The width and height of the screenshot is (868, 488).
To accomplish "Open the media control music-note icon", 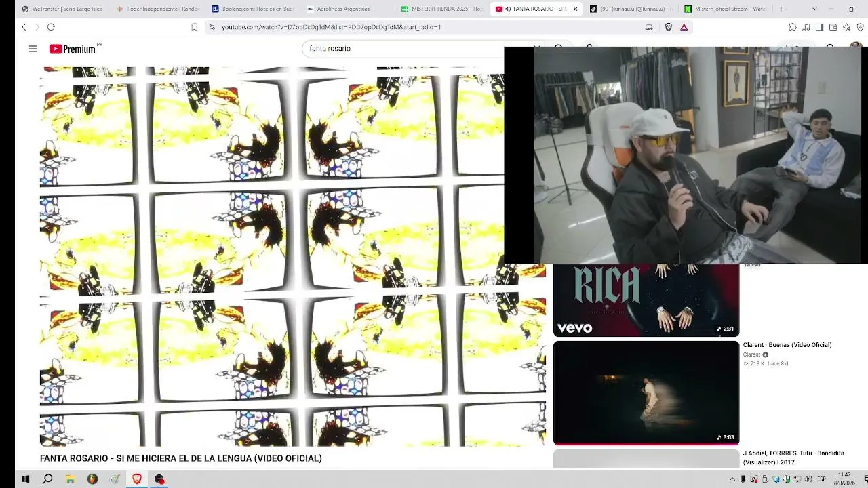I will (806, 27).
